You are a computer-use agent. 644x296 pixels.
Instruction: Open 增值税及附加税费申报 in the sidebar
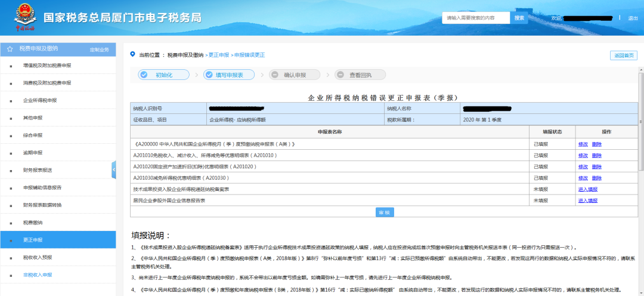(x=47, y=65)
